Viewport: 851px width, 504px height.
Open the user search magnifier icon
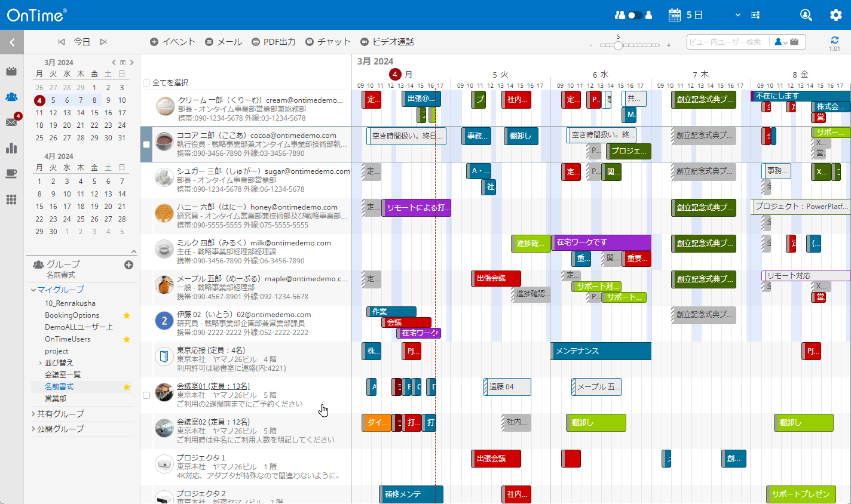pyautogui.click(x=806, y=15)
